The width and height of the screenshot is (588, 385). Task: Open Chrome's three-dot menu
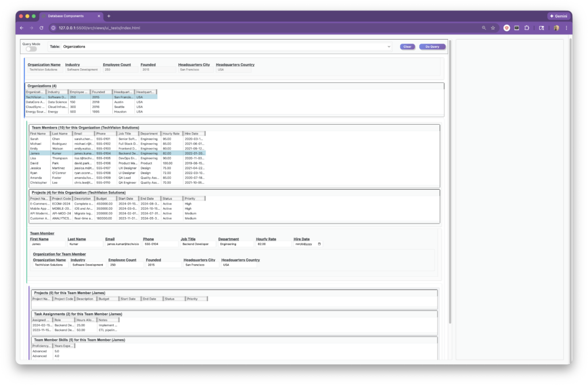pos(566,28)
